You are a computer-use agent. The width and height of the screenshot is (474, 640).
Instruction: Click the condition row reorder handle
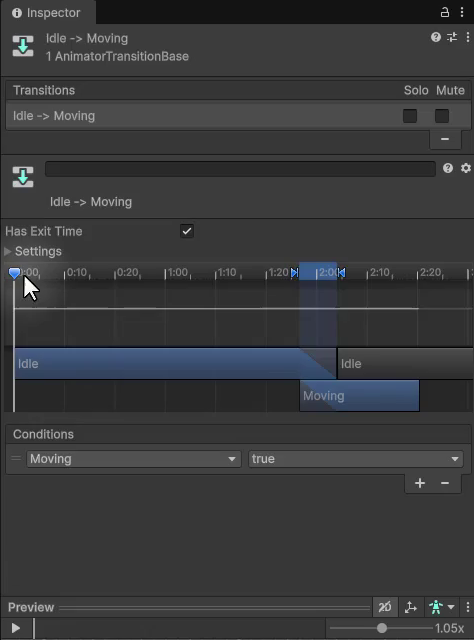click(16, 458)
